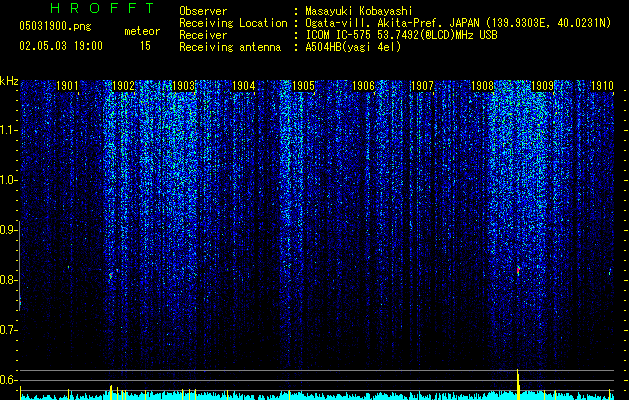
Task: Click the 1908 time marker
Action: tap(482, 86)
